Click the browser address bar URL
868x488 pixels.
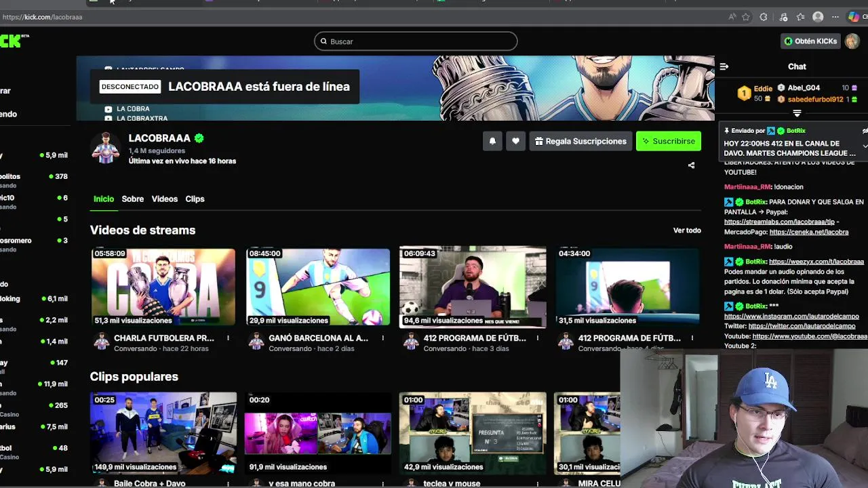[x=43, y=17]
